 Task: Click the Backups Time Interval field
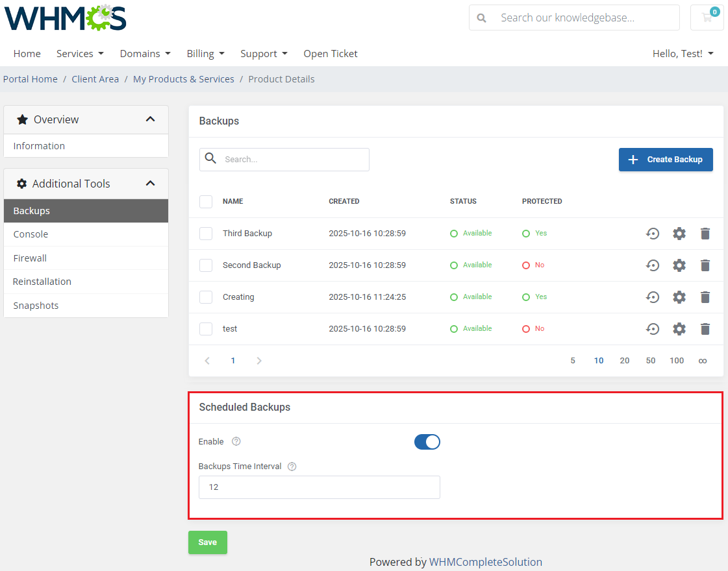[320, 487]
